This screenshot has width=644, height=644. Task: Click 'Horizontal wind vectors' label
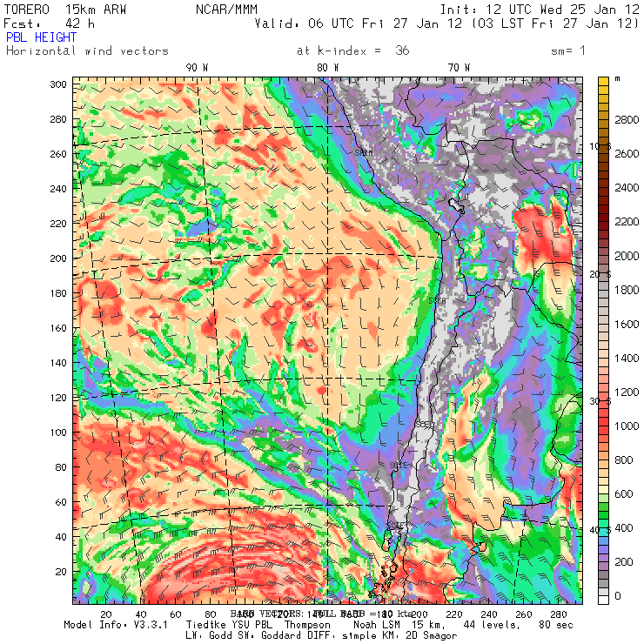tap(87, 51)
